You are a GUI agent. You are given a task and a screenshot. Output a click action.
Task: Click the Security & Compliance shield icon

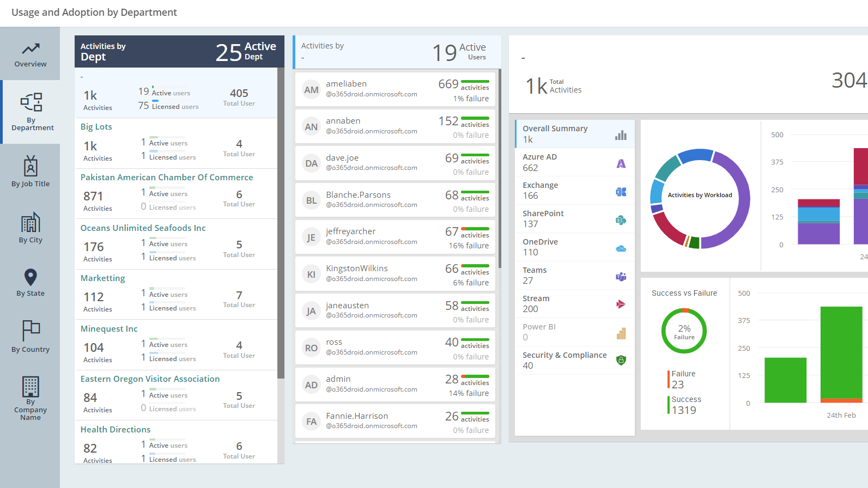tap(621, 360)
